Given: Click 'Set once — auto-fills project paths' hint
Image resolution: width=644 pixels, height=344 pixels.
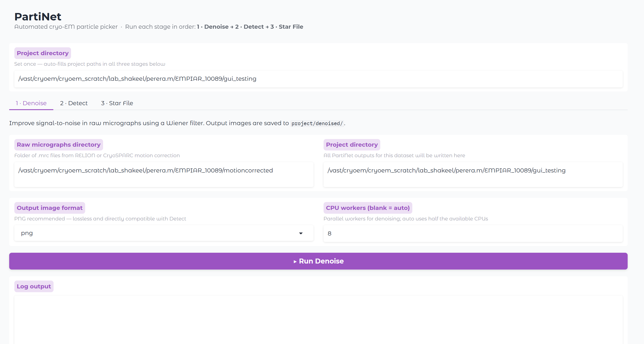Looking at the screenshot, I should tap(89, 64).
